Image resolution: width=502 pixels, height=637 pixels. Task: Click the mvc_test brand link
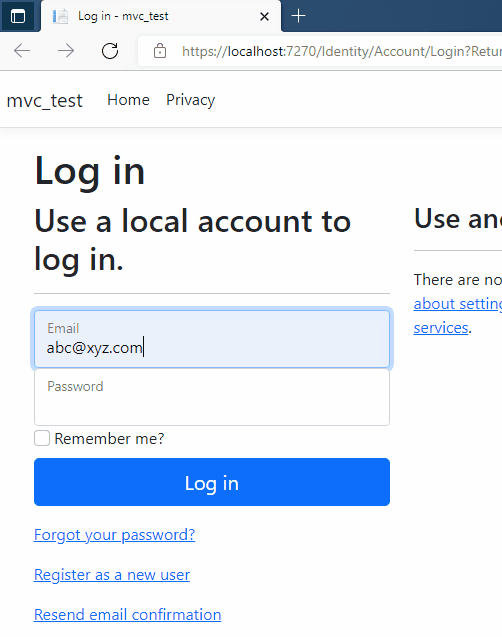pos(45,101)
